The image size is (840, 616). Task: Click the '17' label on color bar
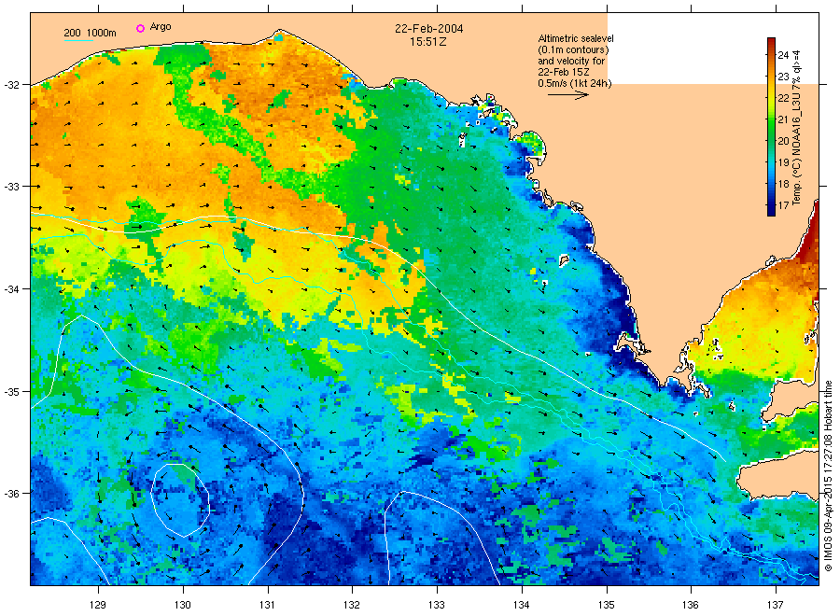pyautogui.click(x=783, y=205)
